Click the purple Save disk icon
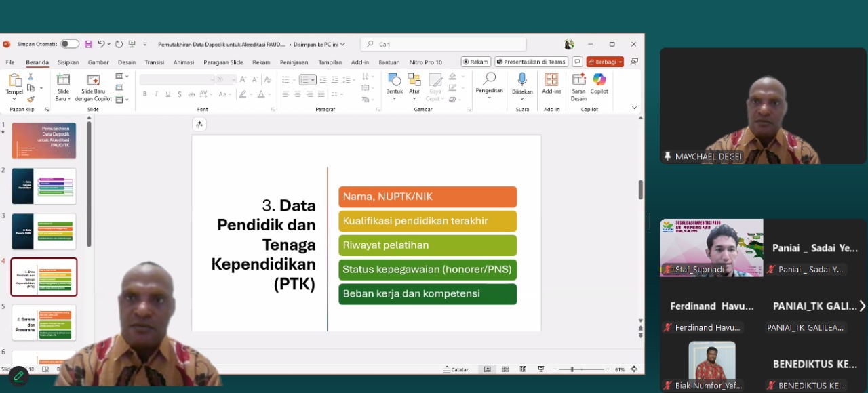Image resolution: width=868 pixels, height=393 pixels. (88, 44)
